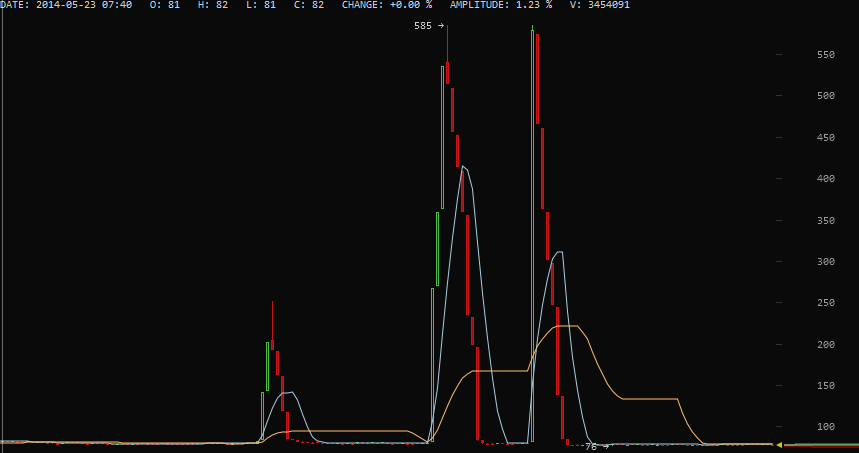Image resolution: width=859 pixels, height=453 pixels.
Task: Click the 350 price axis label
Action: pyautogui.click(x=826, y=221)
